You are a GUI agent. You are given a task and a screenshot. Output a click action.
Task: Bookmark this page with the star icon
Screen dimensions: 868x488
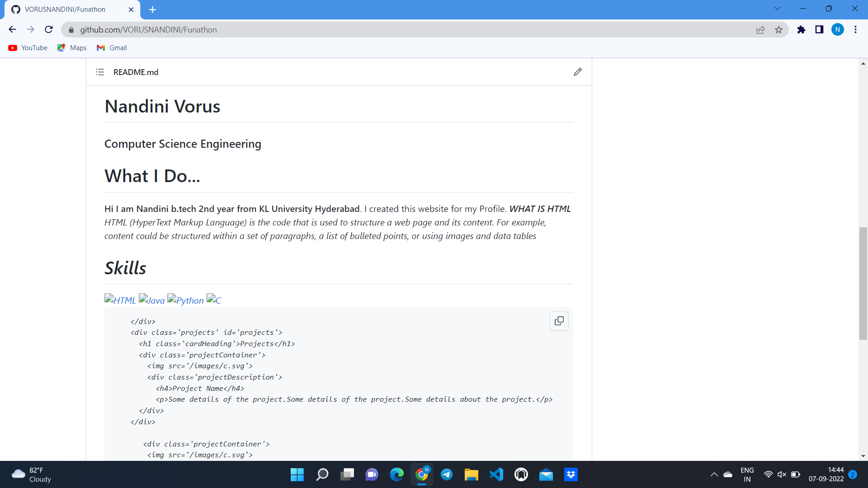click(x=778, y=30)
